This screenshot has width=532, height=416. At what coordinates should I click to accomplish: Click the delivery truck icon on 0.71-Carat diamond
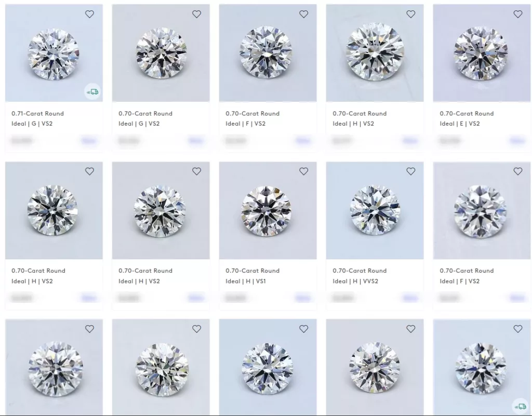click(92, 91)
